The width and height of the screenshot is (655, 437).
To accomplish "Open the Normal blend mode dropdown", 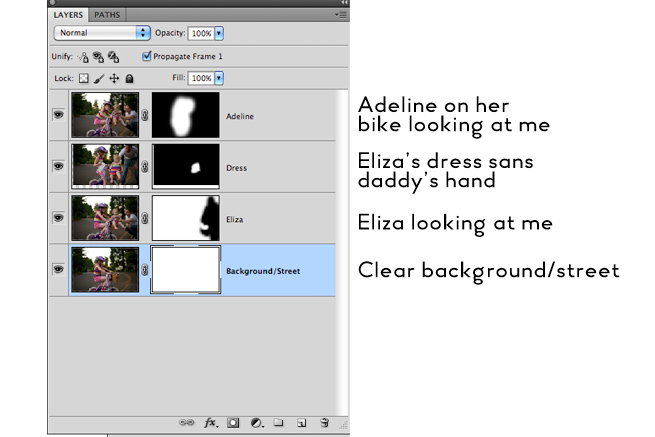I will pos(102,33).
